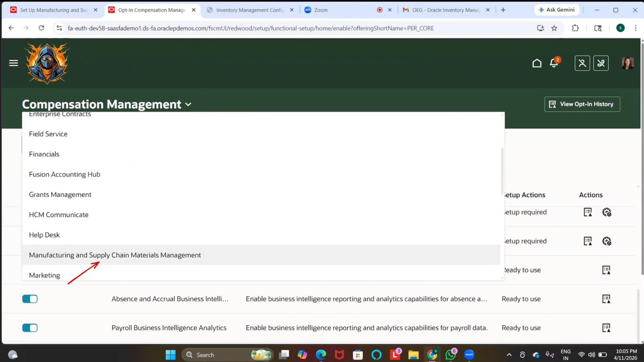Open the ninja logo home link
The image size is (644, 362).
[x=47, y=63]
